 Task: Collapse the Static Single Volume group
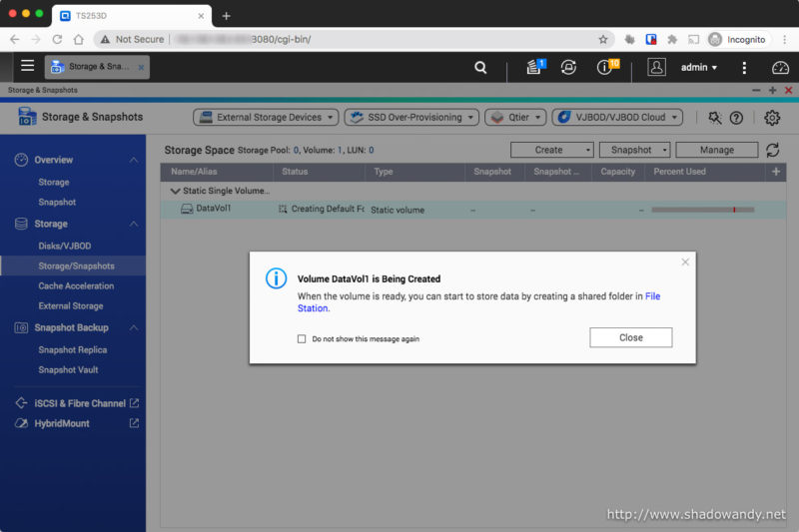(x=176, y=190)
